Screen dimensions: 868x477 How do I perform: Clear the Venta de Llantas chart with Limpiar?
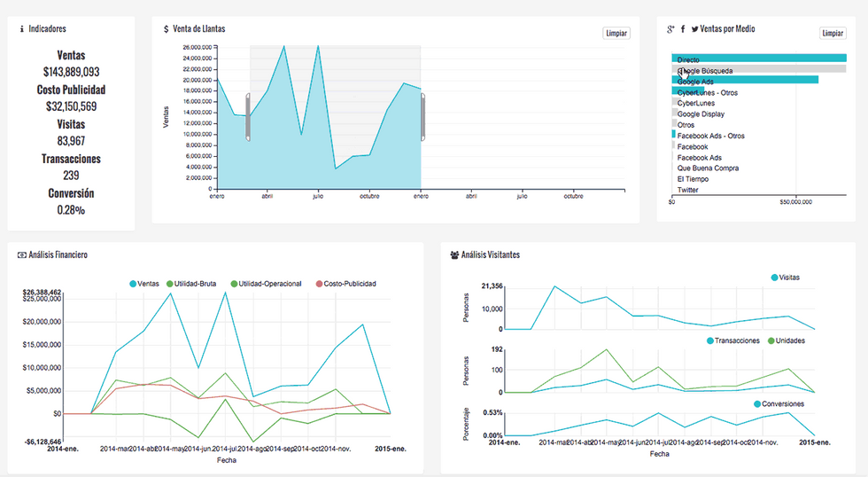point(616,33)
